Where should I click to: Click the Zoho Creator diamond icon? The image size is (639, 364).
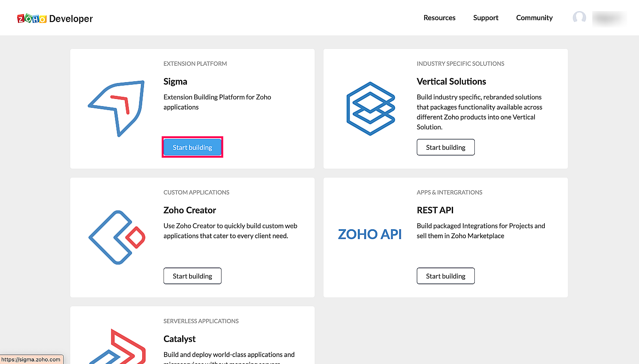click(117, 237)
